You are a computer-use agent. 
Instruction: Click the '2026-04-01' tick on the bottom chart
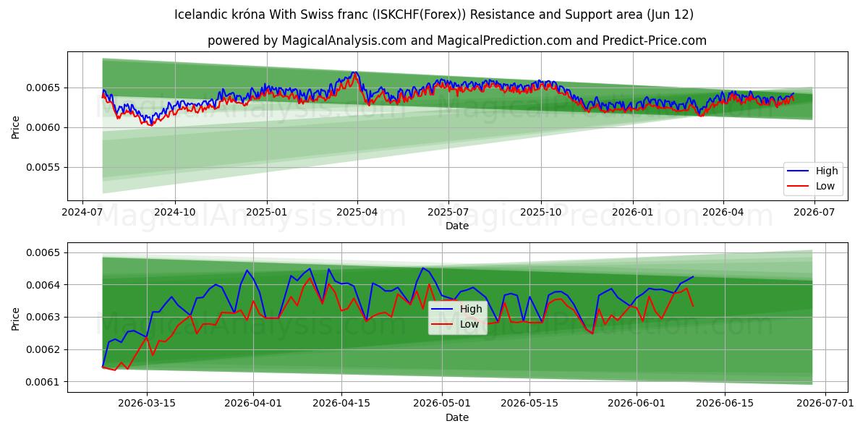point(253,404)
